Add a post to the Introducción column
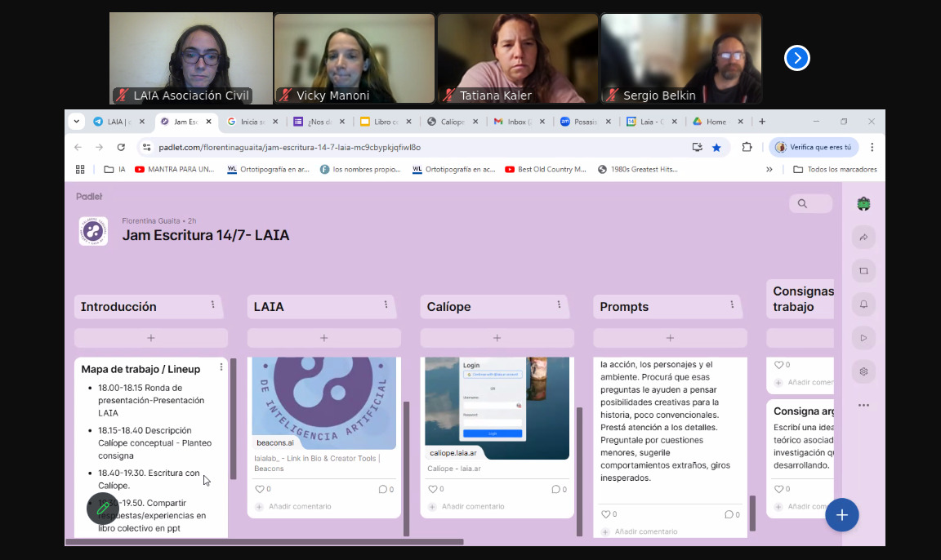The image size is (941, 560). pyautogui.click(x=151, y=338)
